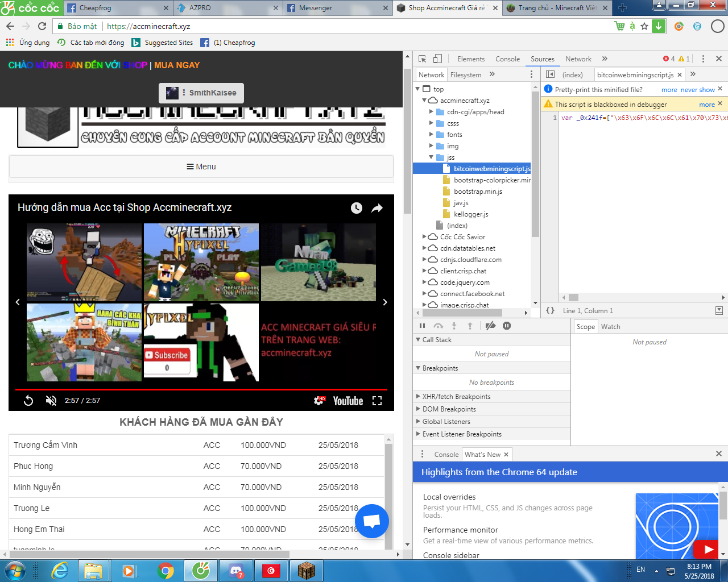Click never show on pretty-print prompt

click(698, 90)
